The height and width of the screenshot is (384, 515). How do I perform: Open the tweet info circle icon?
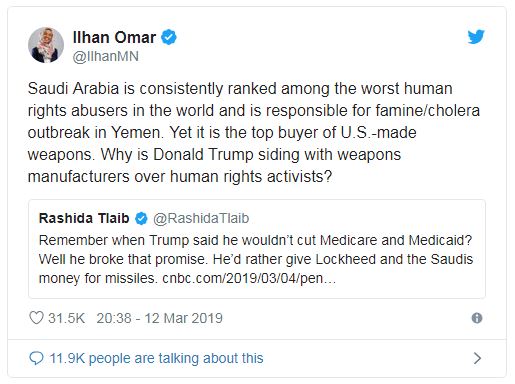477,318
